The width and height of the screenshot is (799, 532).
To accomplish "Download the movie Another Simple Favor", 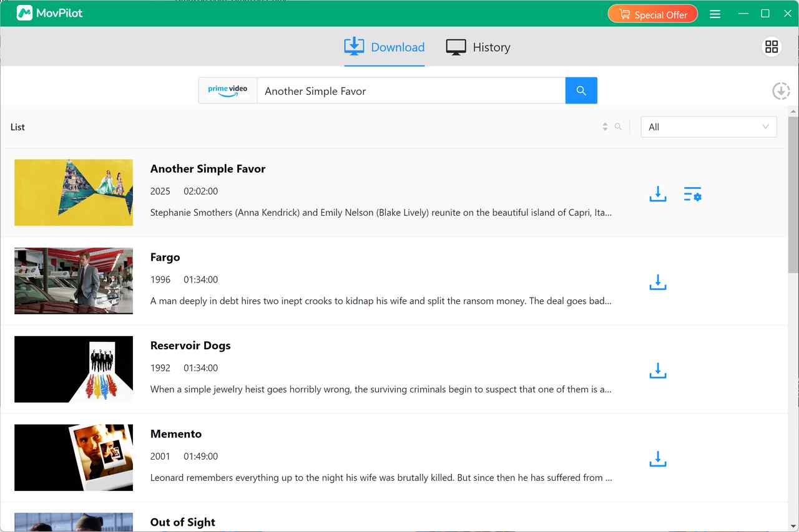I will coord(657,194).
